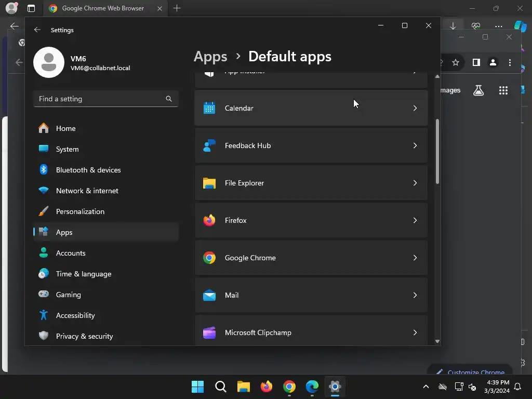The width and height of the screenshot is (532, 399).
Task: Click the Apps breadcrumb link
Action: pos(210,57)
